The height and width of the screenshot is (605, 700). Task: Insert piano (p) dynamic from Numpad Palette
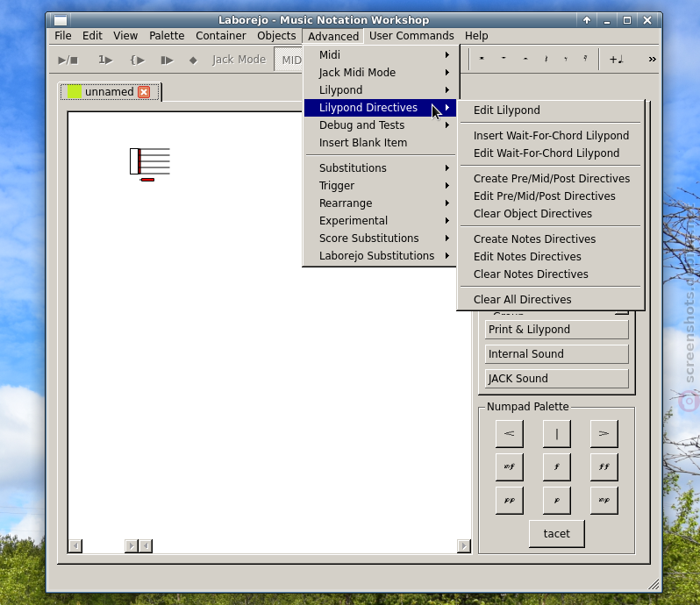(557, 500)
